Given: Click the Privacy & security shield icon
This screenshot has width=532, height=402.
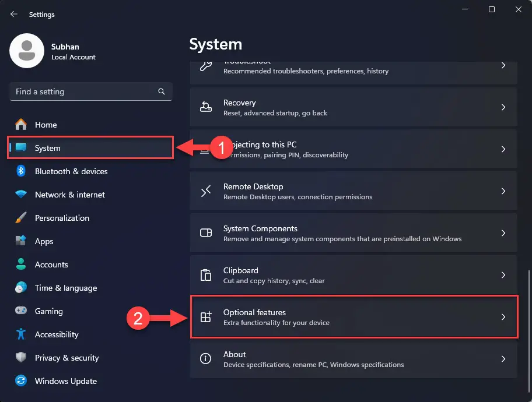Looking at the screenshot, I should click(21, 357).
